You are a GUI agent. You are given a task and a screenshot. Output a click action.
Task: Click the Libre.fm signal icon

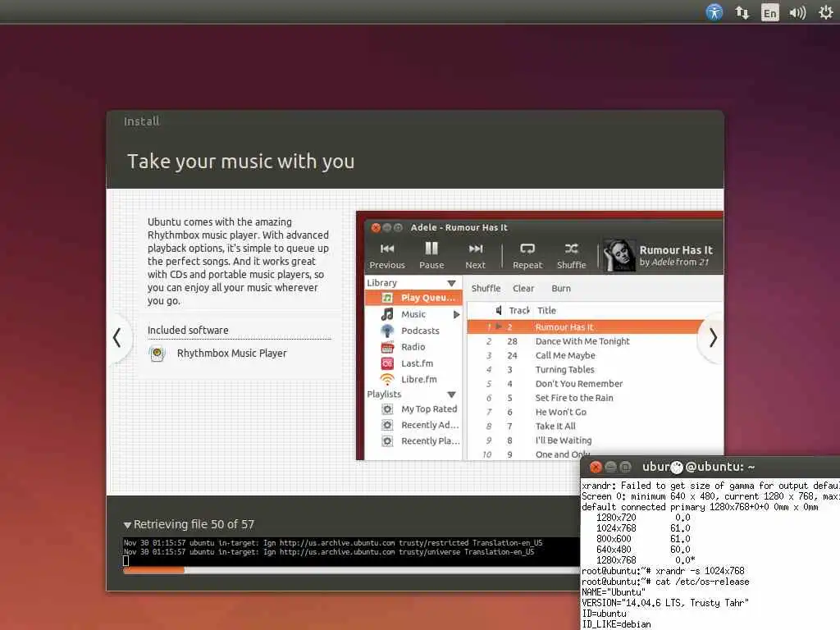click(x=387, y=380)
